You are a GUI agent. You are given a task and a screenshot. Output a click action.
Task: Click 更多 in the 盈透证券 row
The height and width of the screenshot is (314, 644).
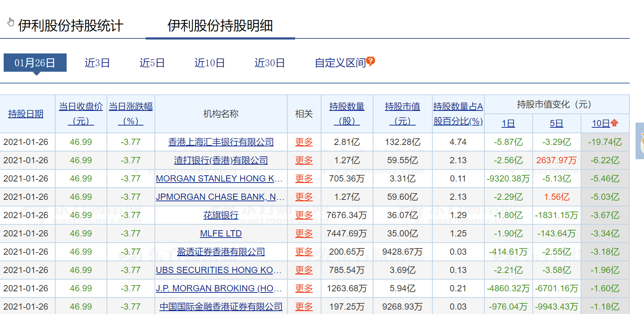coord(304,252)
